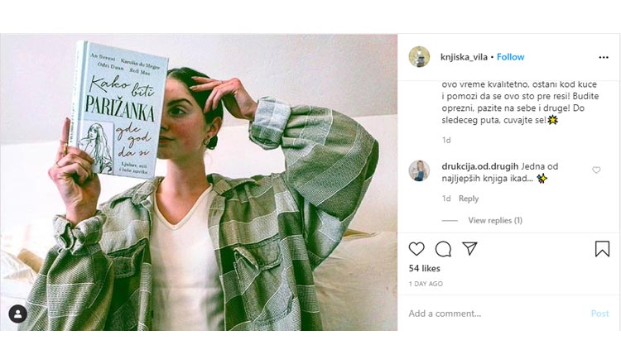Open the 1 DAY AGO timestamp
This screenshot has height=364, width=621.
[426, 284]
